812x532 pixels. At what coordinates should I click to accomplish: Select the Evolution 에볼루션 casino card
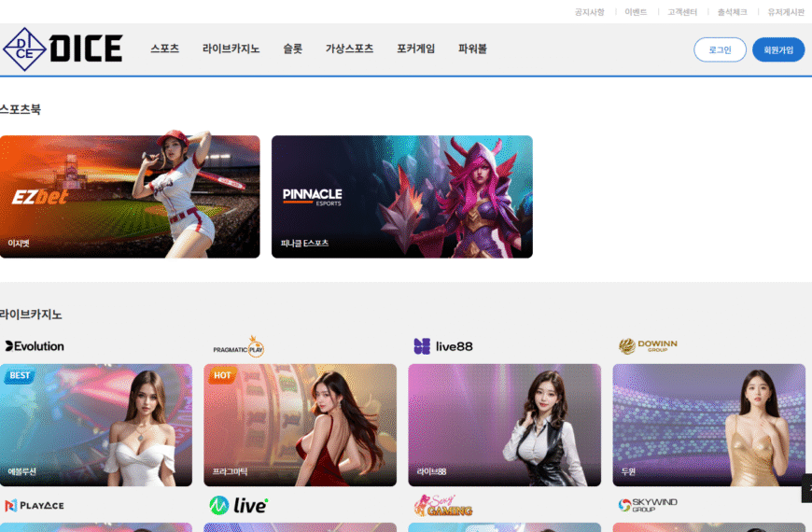[x=96, y=425]
